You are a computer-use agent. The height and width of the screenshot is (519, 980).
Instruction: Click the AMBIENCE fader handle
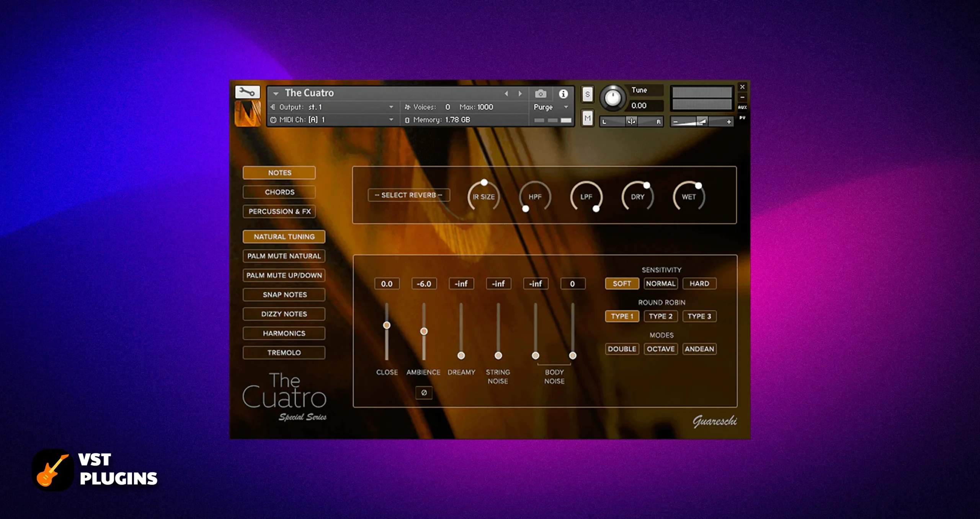pos(424,331)
